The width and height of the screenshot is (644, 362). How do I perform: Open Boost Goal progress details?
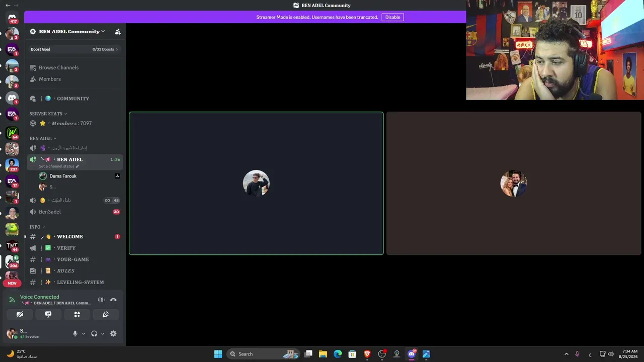click(74, 49)
